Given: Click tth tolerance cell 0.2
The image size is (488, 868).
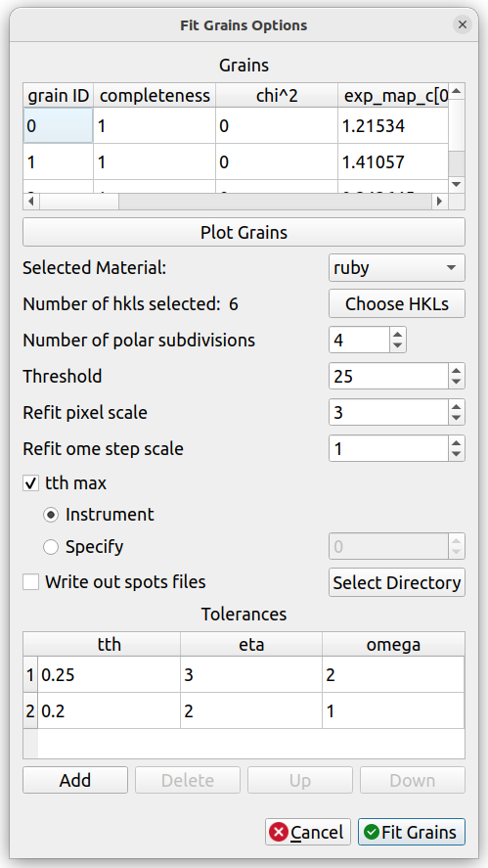Looking at the screenshot, I should 109,710.
